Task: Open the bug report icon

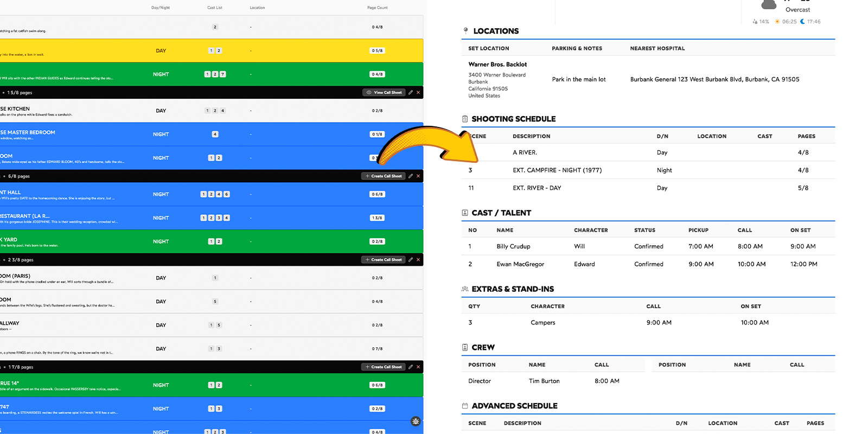Action: coord(416,422)
